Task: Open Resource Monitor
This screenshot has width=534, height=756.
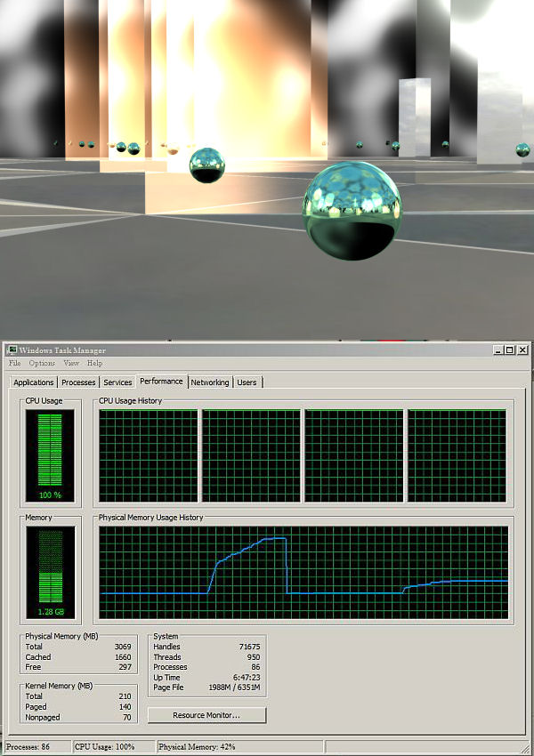Action: (x=206, y=715)
